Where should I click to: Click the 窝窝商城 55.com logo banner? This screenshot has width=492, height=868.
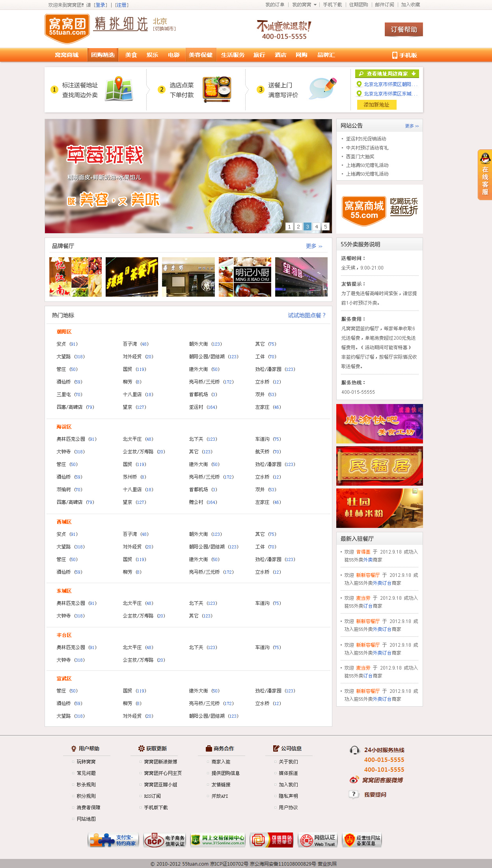tap(380, 209)
